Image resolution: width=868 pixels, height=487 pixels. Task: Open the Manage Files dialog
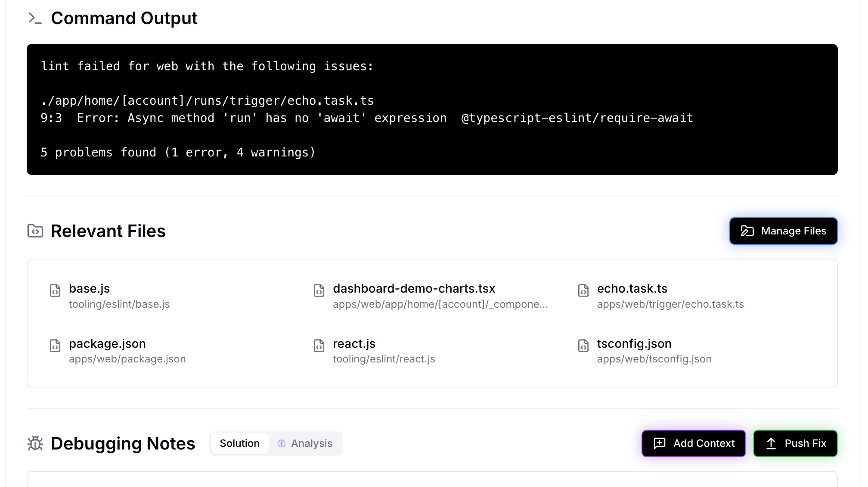(x=783, y=231)
